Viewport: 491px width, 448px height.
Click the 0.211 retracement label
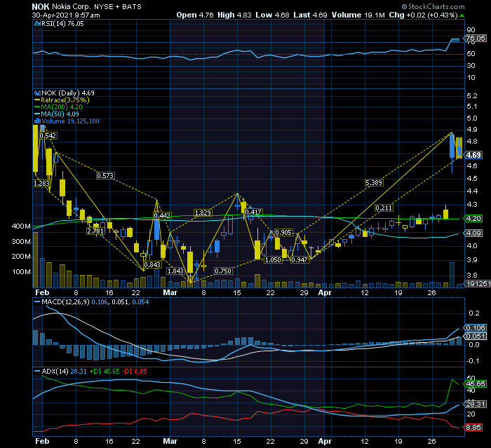[x=384, y=208]
